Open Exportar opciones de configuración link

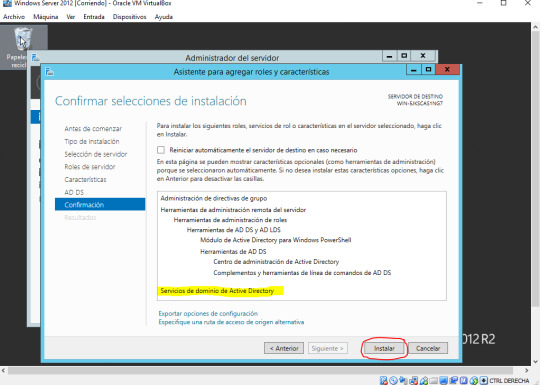click(x=208, y=313)
